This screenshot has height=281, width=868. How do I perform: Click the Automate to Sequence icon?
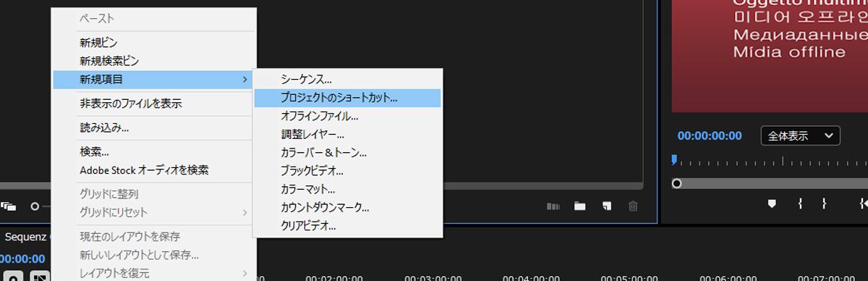click(x=553, y=206)
